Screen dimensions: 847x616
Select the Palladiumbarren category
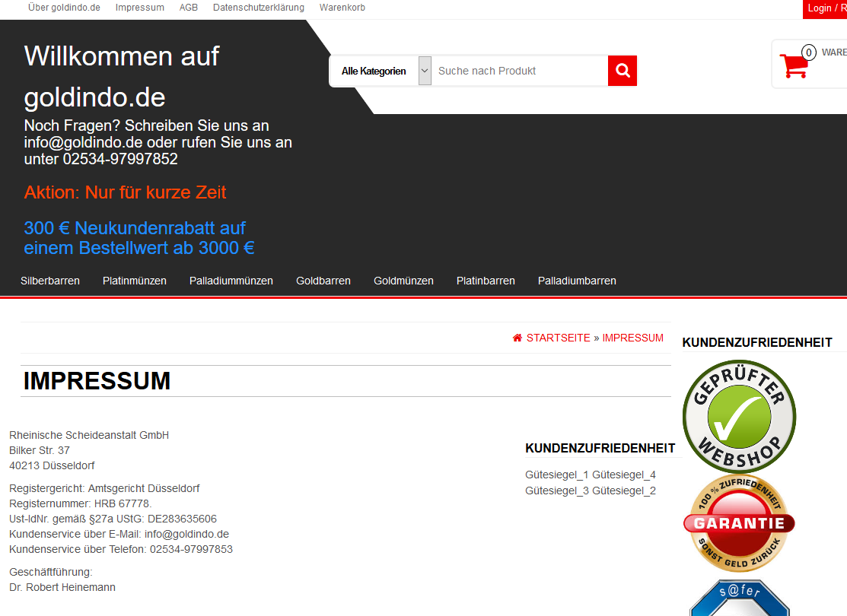point(577,281)
